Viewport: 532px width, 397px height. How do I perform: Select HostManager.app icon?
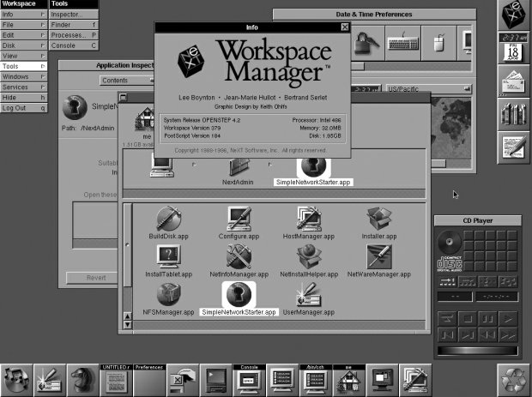pyautogui.click(x=309, y=219)
